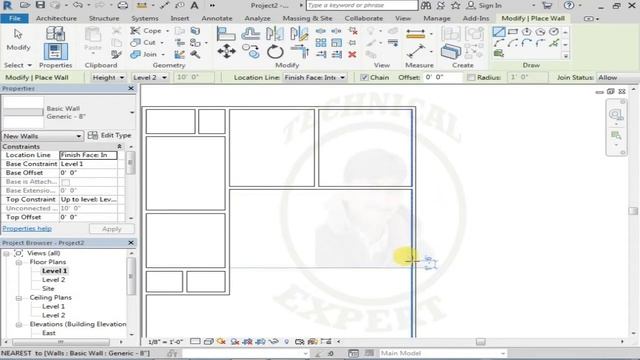Click the search keyword input field
Screen dimensions: 640x360
362,5
